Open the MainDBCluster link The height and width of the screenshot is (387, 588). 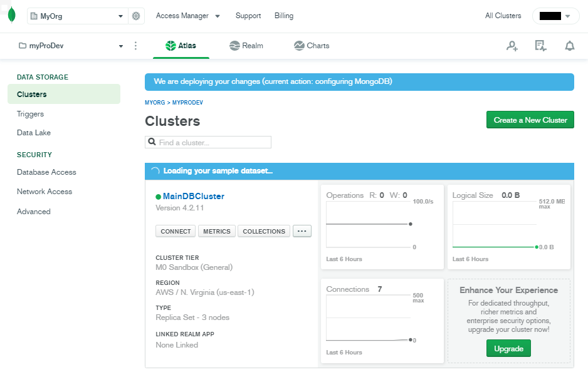(x=193, y=196)
